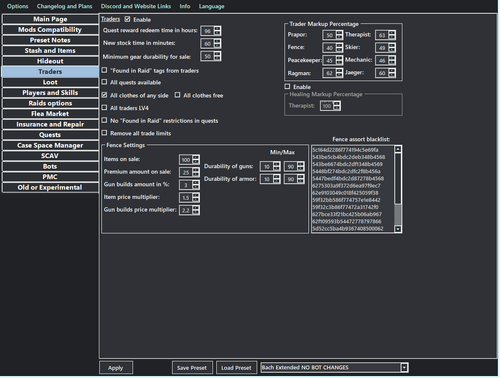Screen dimensions: 500x378
Task: Adjust Prapor markup stepper
Action: click(339, 35)
